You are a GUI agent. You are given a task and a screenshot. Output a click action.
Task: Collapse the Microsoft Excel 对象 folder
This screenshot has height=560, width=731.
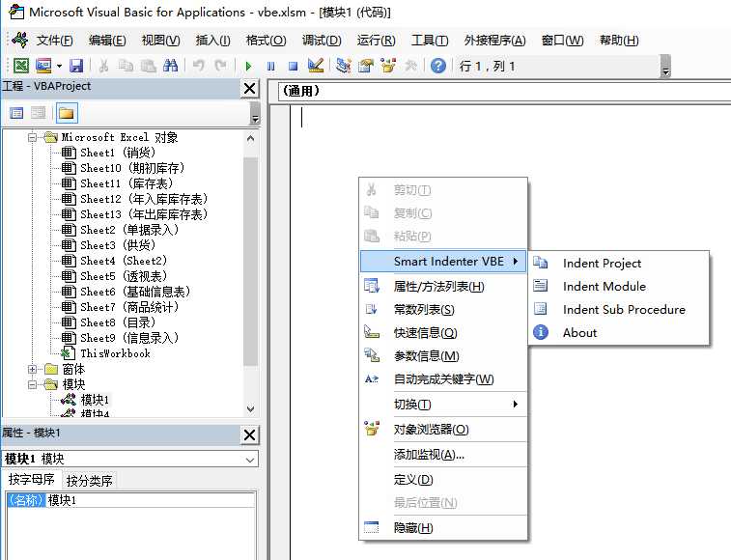click(32, 137)
